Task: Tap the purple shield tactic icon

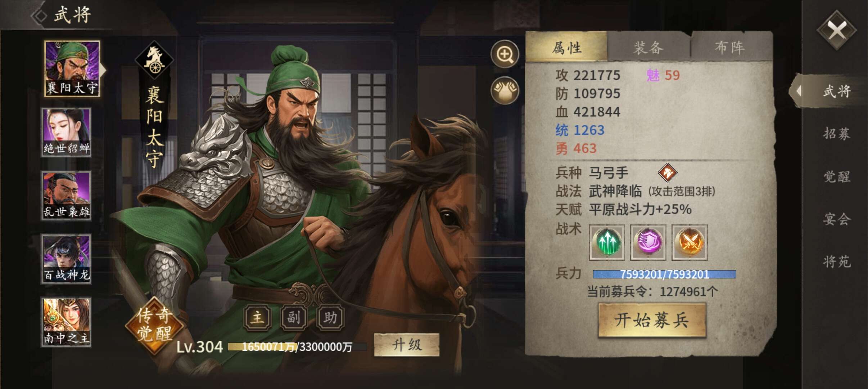Action: tap(648, 242)
